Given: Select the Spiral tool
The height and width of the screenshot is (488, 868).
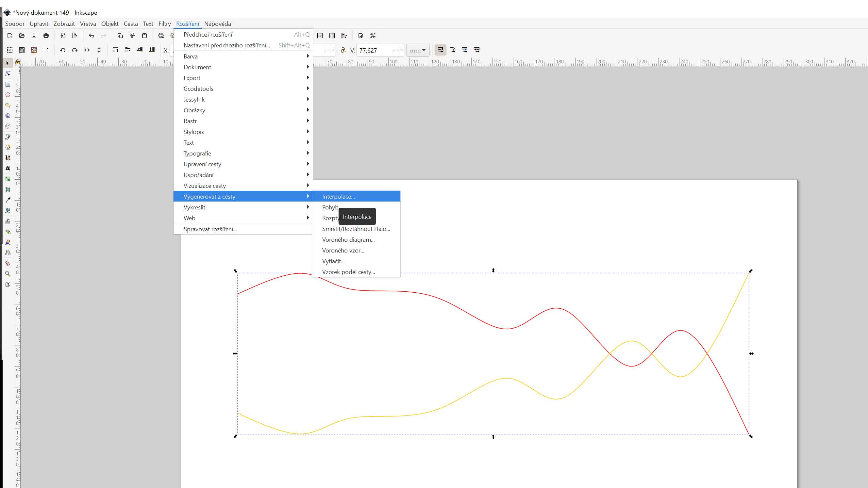Looking at the screenshot, I should coord(8,126).
